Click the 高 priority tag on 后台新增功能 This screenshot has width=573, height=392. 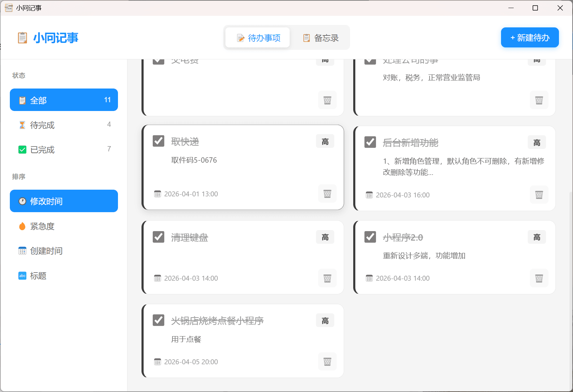click(x=537, y=142)
